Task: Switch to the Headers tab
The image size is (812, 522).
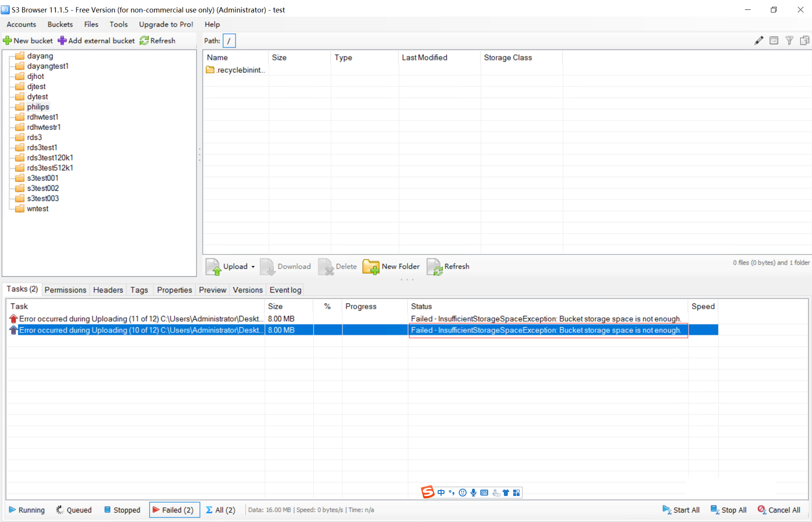Action: point(108,290)
